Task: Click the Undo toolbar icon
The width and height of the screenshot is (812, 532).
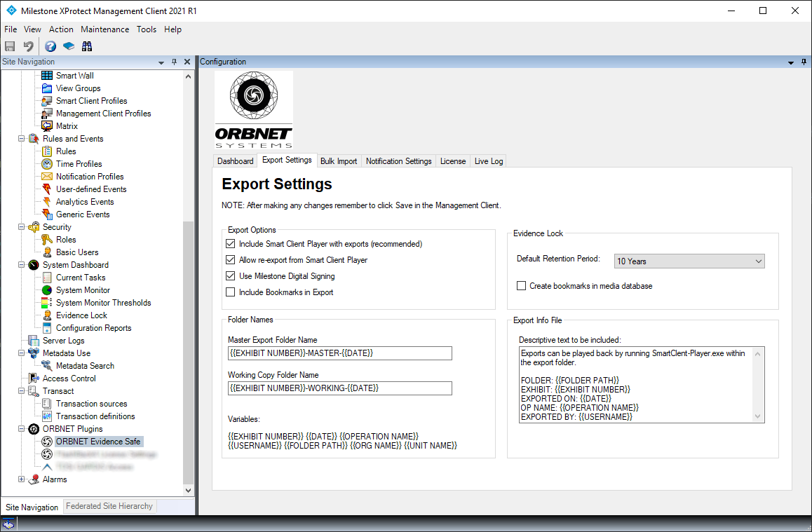Action: [28, 46]
